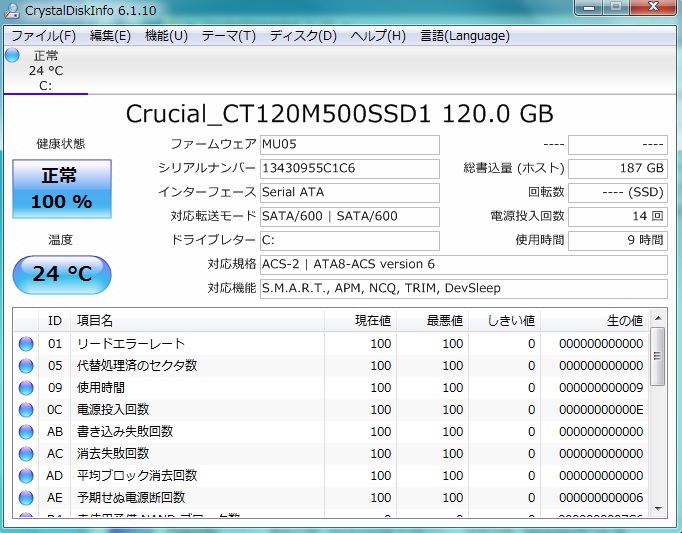Click the 総書込量 field showing 187 GB

pos(618,168)
